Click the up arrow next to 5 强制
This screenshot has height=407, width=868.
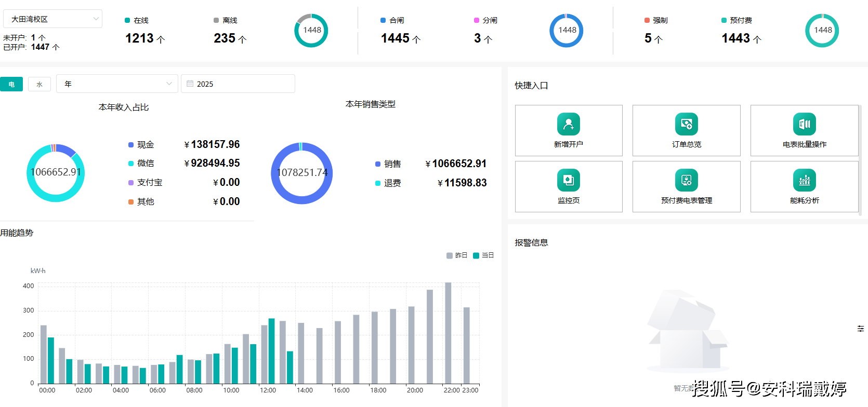(658, 39)
